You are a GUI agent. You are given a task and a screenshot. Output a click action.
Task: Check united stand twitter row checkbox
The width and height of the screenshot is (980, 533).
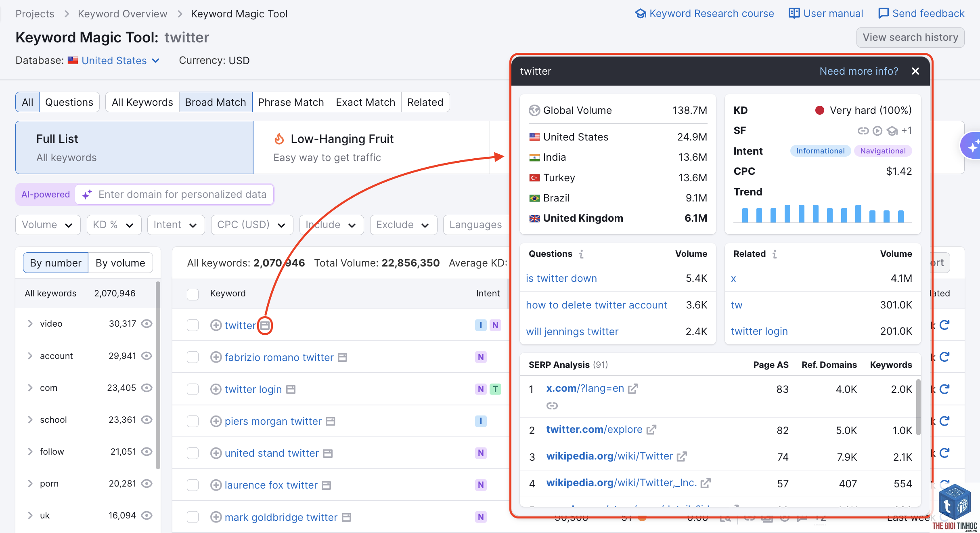tap(193, 453)
